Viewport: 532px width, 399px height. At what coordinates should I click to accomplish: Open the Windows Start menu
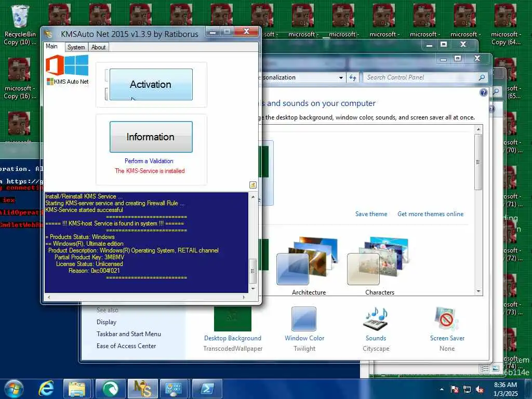click(x=14, y=389)
